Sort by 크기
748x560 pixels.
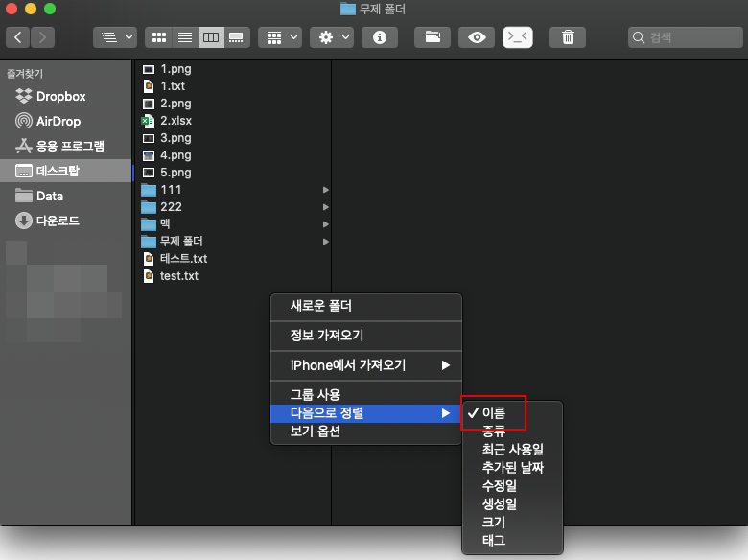(x=512, y=522)
